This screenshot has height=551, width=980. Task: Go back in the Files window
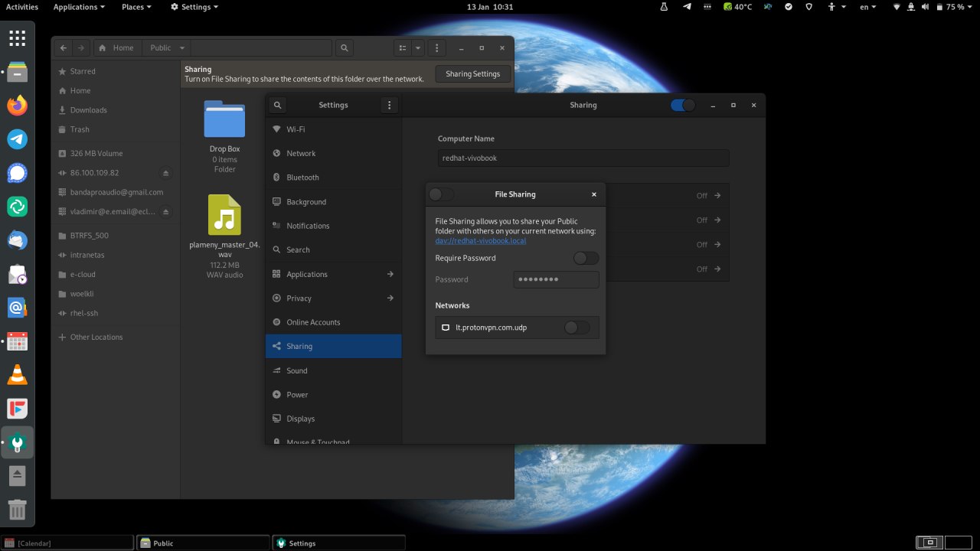pos(64,47)
